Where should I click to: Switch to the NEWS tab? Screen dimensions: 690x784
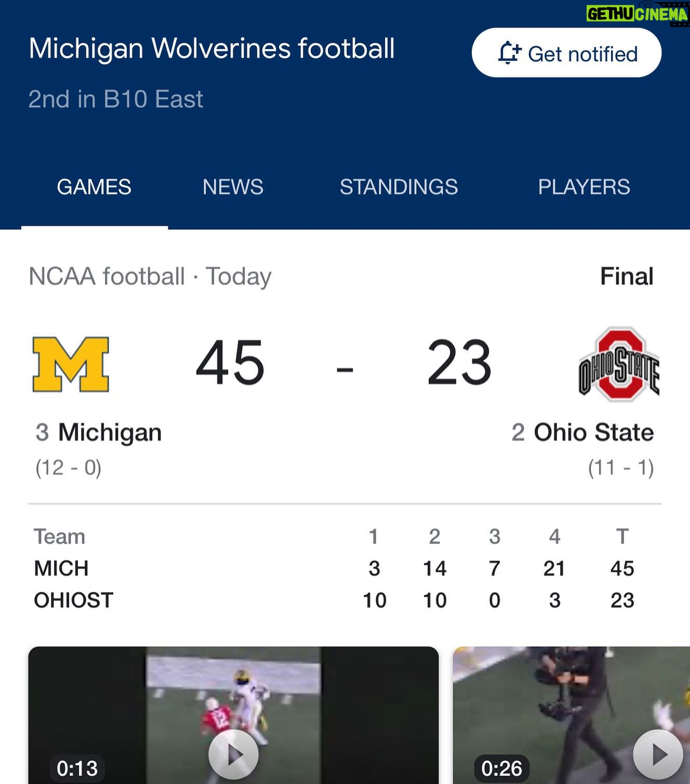(233, 187)
